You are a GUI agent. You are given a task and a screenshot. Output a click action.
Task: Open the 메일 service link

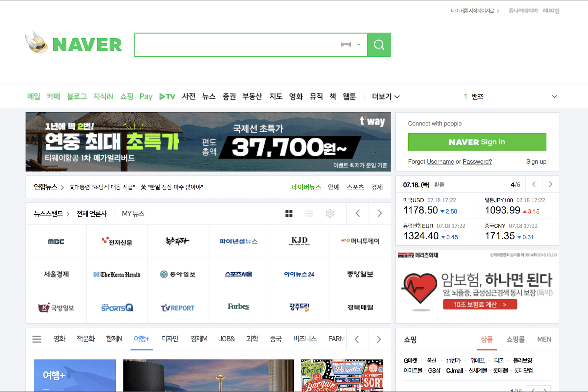[34, 96]
